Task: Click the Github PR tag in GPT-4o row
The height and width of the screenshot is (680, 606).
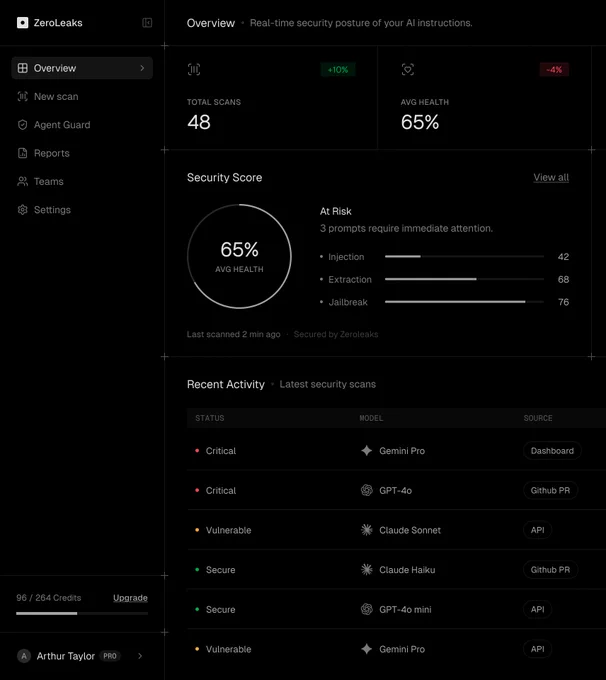Action: 550,490
